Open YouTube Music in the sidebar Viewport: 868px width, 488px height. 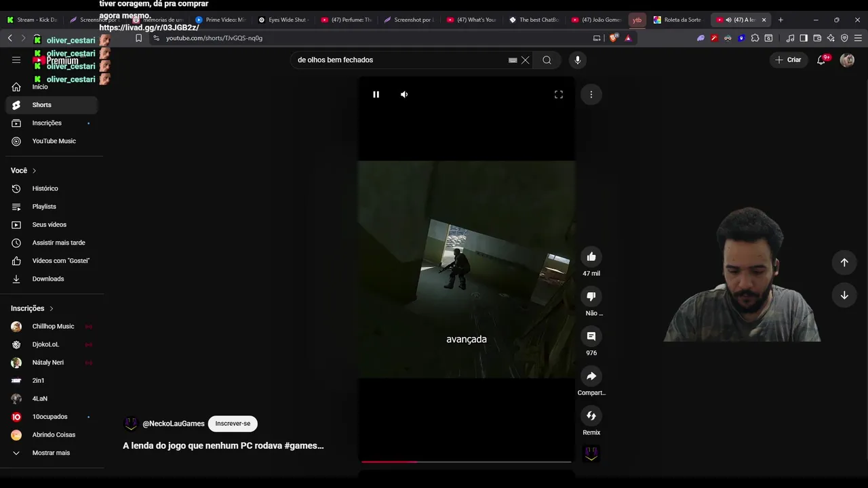pos(52,141)
